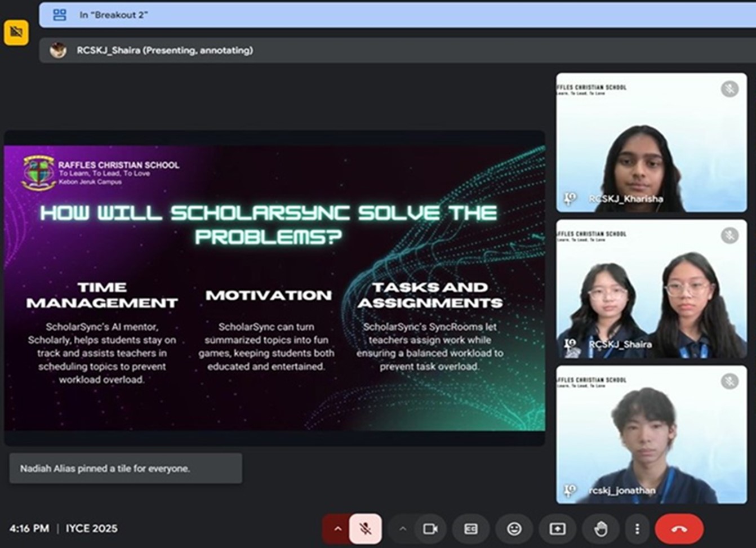
Task: Expand audio settings chevron beside the mic
Action: click(x=337, y=529)
